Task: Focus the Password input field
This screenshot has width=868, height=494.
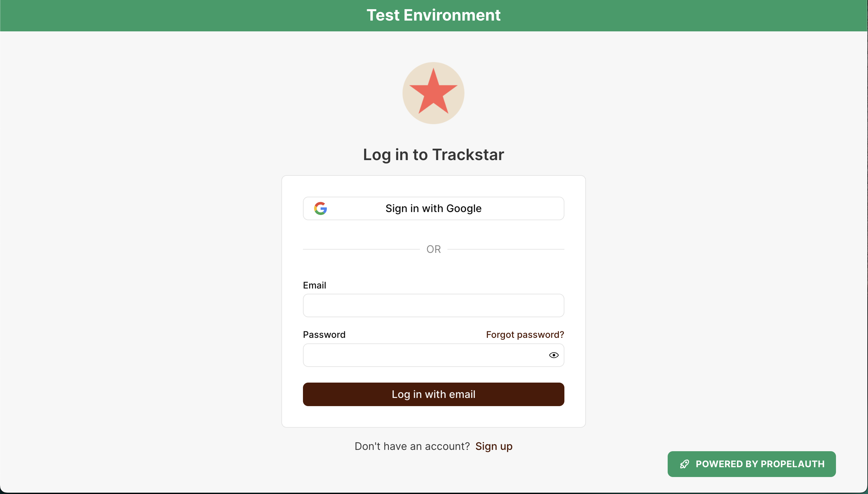Action: [x=424, y=355]
